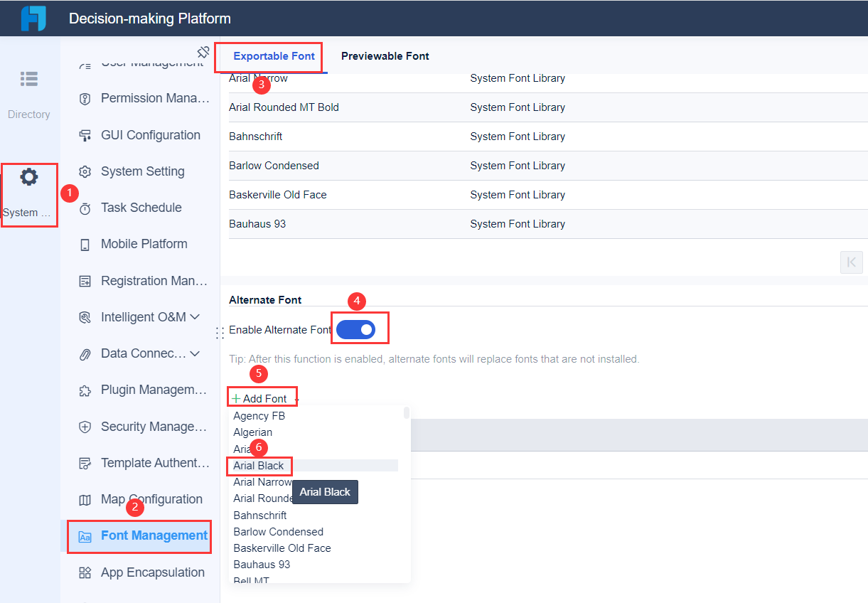The height and width of the screenshot is (603, 868).
Task: Click the Task Schedule stopwatch icon
Action: tap(85, 208)
